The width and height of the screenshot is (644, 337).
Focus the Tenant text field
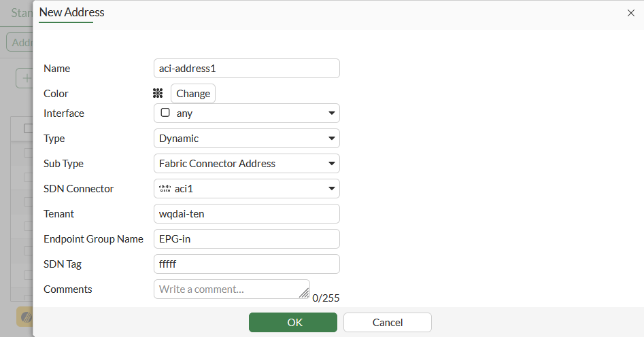point(246,214)
